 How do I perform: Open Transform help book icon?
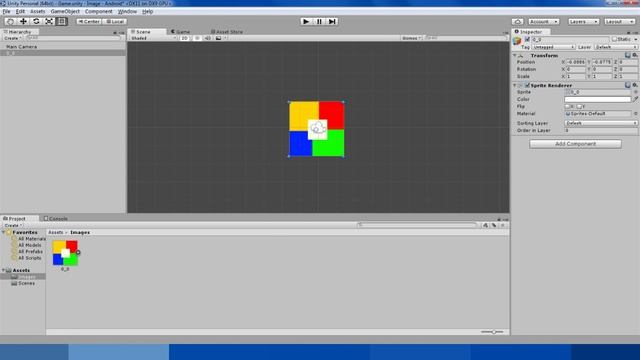coord(628,55)
